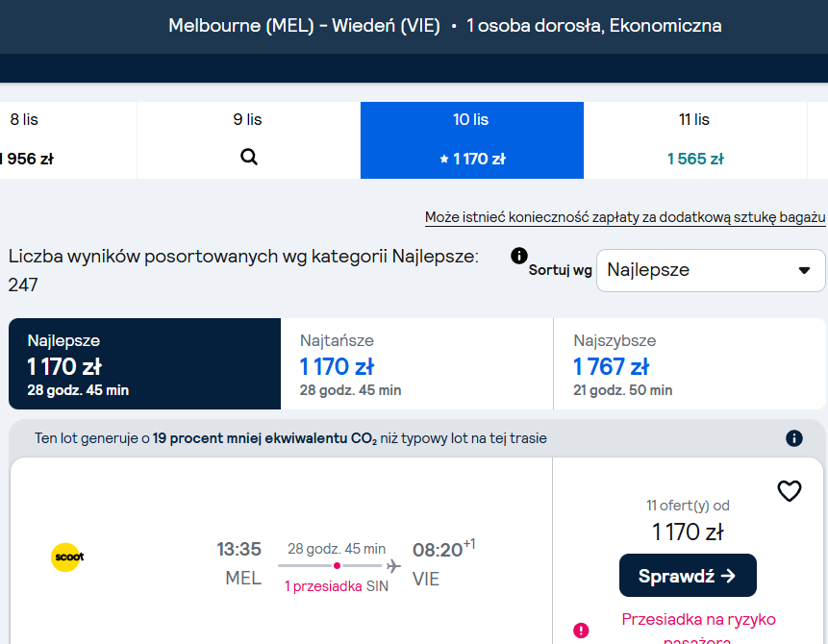
Task: Open info icon next to Sortuj wg
Action: pos(519,256)
